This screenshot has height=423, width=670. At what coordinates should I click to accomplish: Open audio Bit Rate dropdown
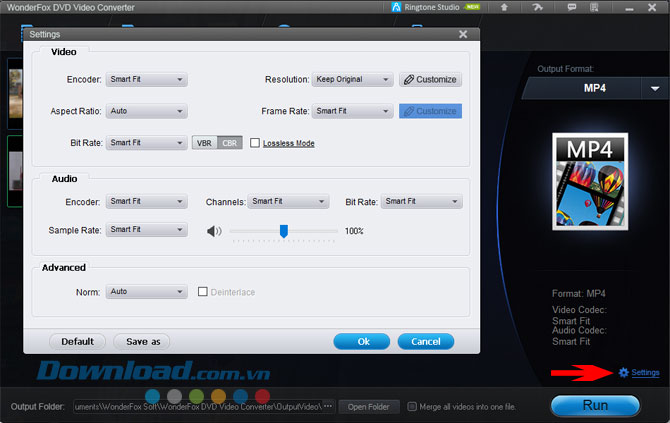pos(422,201)
